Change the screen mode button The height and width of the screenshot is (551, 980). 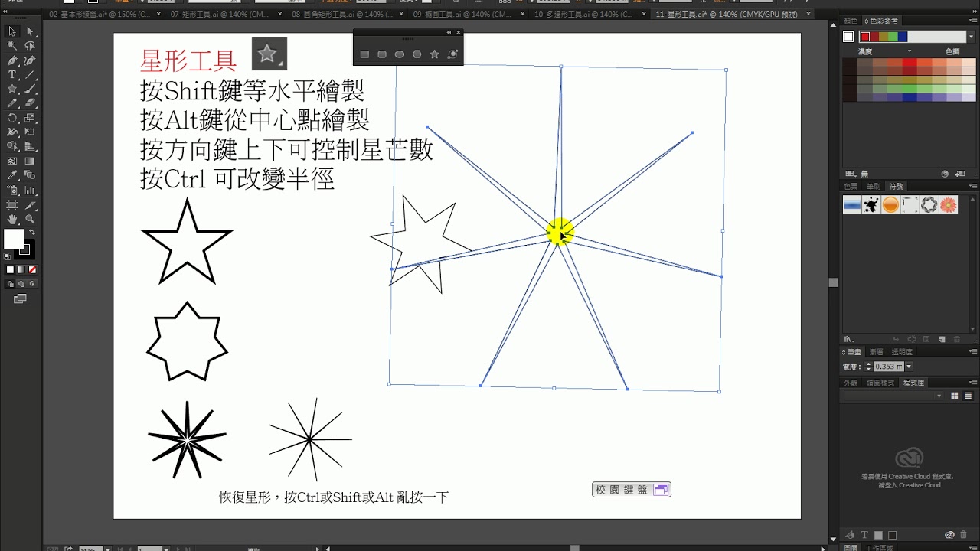pyautogui.click(x=21, y=298)
